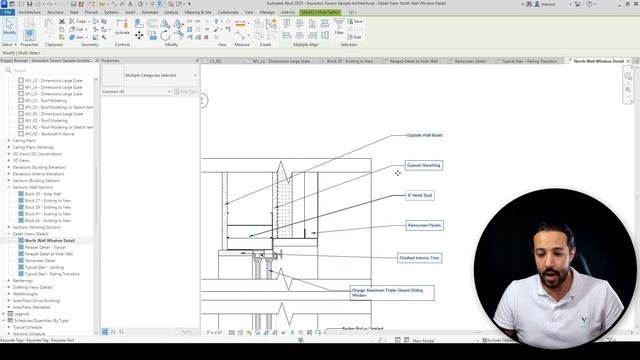Click the Rainscreen Panels keynote tag
The image size is (640, 360).
coord(424,225)
